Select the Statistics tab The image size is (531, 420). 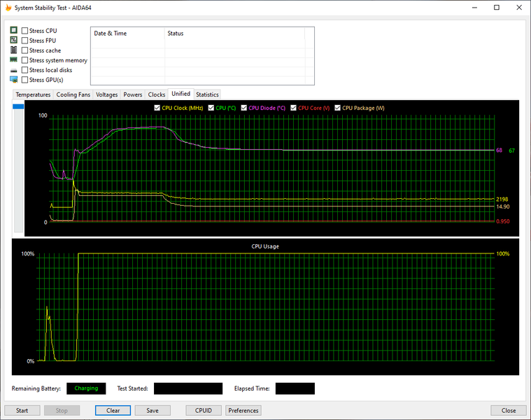point(207,94)
